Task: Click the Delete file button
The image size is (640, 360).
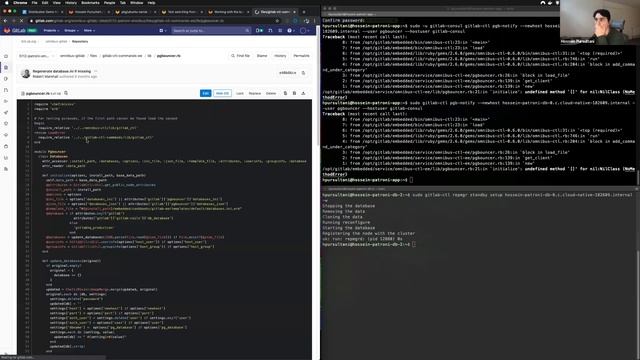Action: 271,93
